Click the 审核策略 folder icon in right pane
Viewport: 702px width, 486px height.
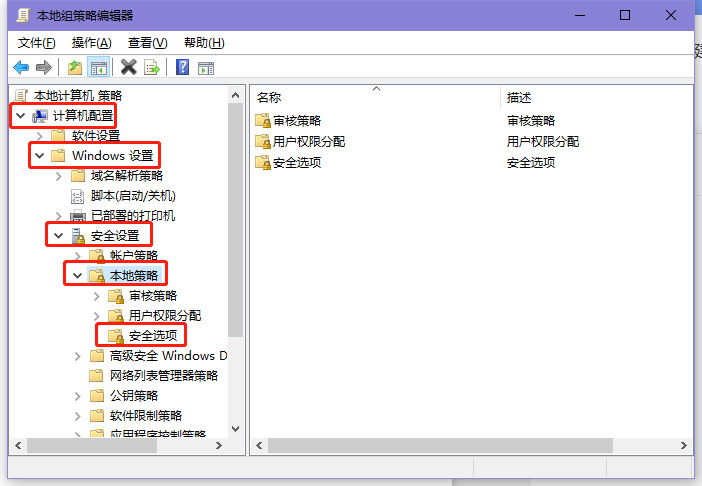coord(263,120)
